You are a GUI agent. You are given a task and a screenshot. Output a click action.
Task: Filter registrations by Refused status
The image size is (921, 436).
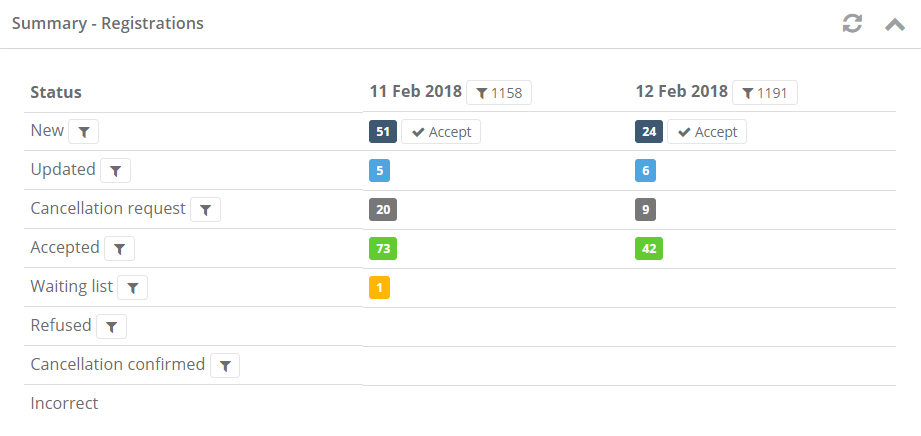111,327
